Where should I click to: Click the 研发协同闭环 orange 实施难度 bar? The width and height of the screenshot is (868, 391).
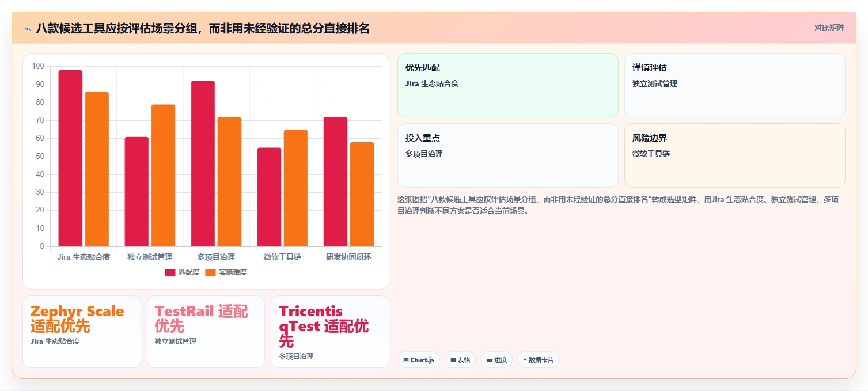362,195
